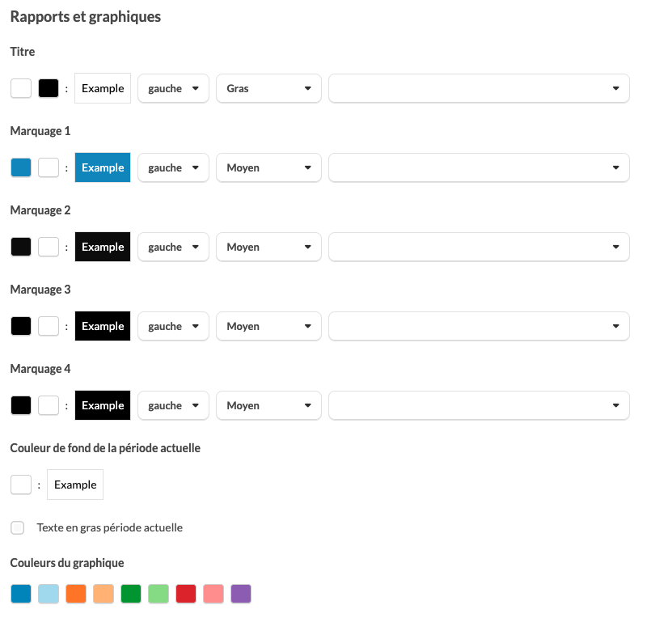Open the Gras font weight dropdown for Titre
Image resolution: width=672 pixels, height=618 pixels.
point(268,88)
